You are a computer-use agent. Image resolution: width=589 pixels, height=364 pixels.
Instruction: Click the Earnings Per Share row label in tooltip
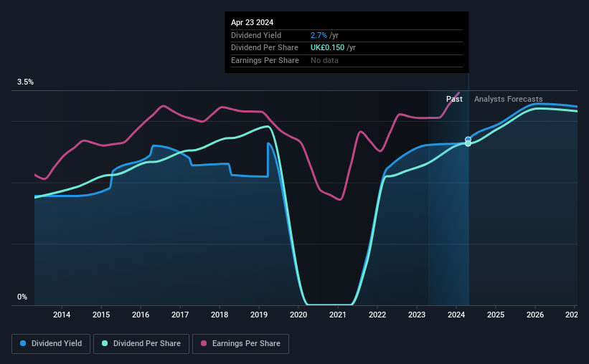pyautogui.click(x=265, y=60)
